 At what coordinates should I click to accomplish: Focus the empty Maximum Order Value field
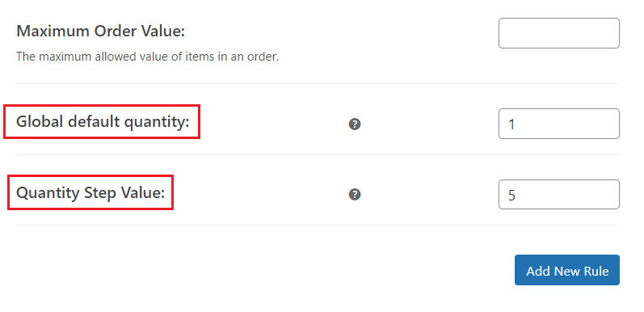click(558, 33)
